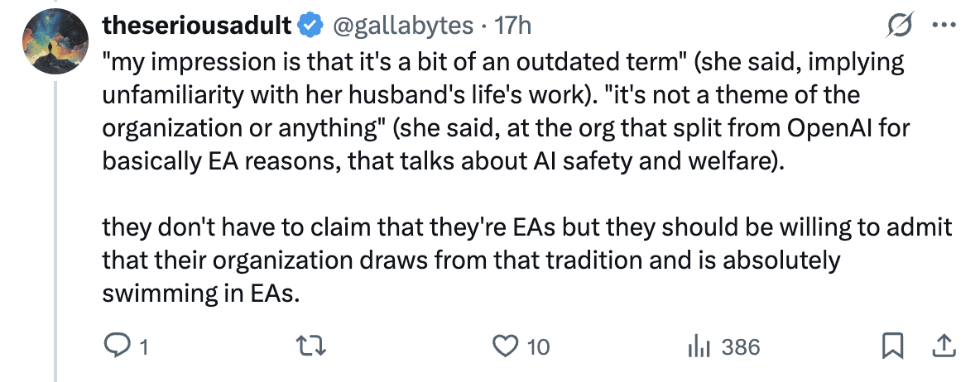
Task: Share the post via upload arrow icon
Action: [x=944, y=346]
